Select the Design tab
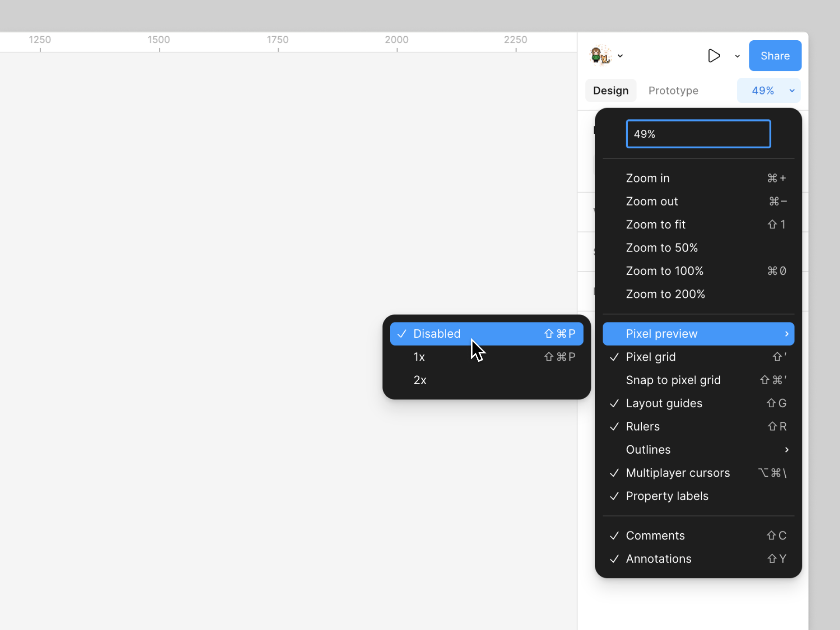Image resolution: width=840 pixels, height=630 pixels. click(x=610, y=91)
